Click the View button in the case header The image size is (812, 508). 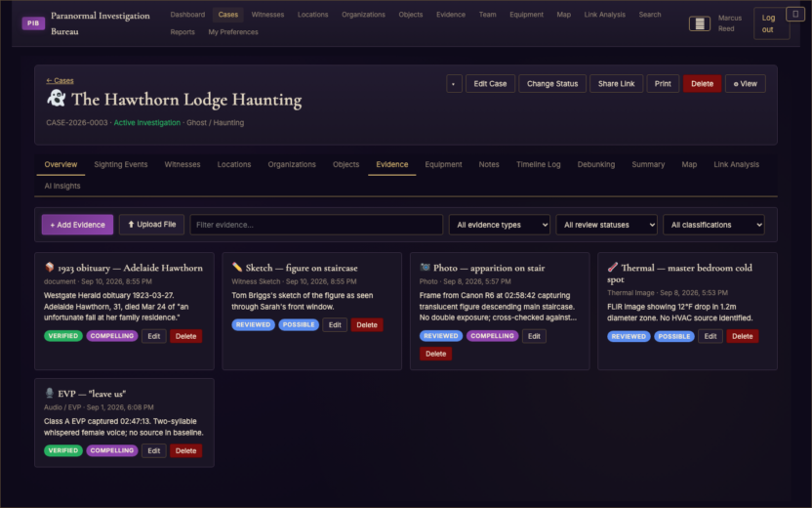click(746, 83)
